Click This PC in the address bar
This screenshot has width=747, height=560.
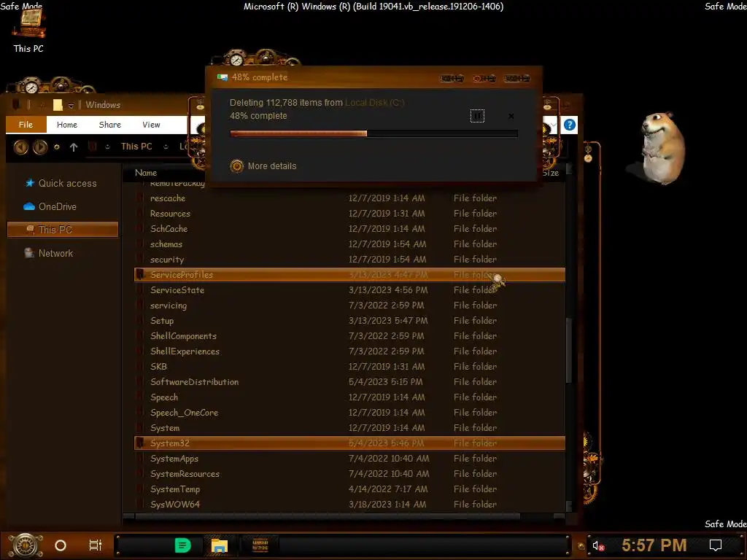pos(136,146)
